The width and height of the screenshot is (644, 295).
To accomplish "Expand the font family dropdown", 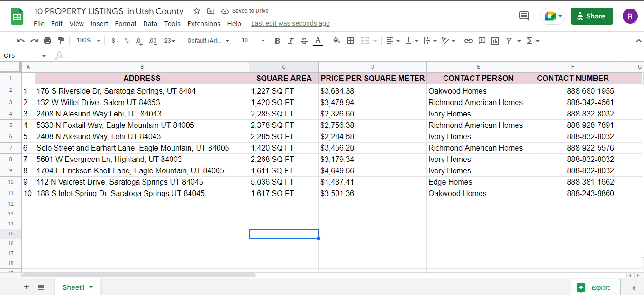I will pos(209,41).
